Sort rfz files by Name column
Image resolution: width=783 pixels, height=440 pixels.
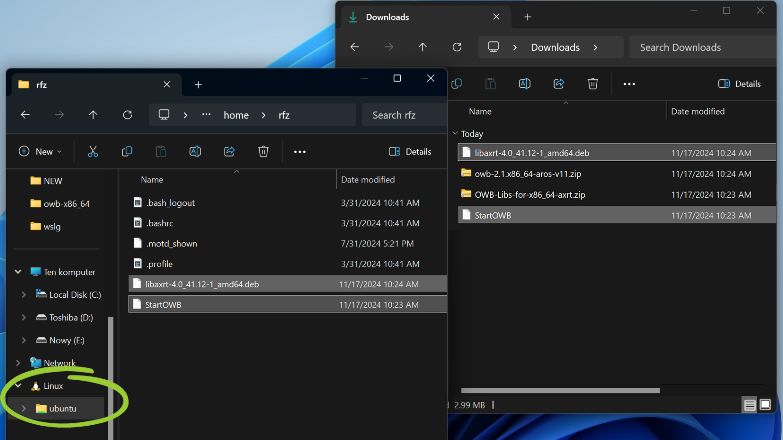pyautogui.click(x=152, y=180)
